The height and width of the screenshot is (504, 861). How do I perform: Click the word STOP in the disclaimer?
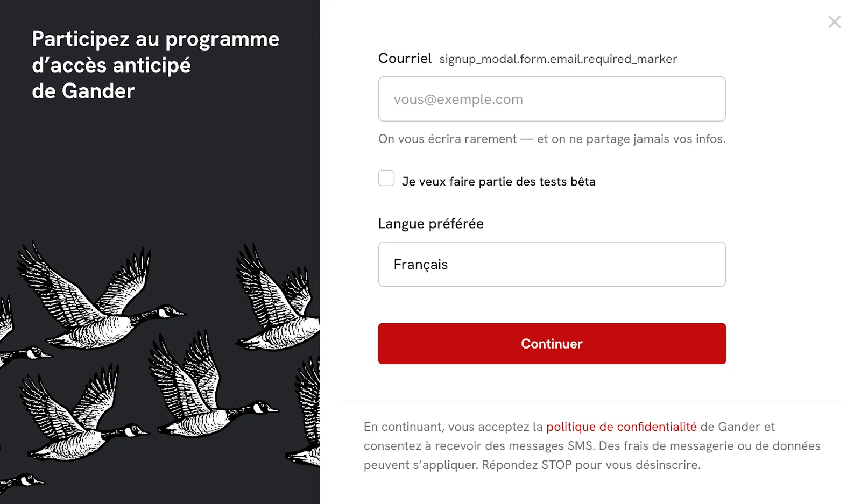[556, 465]
